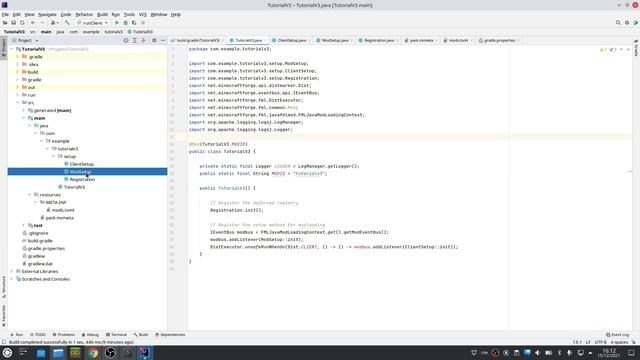
Task: Select mods.toml file in project tree
Action: click(63, 210)
